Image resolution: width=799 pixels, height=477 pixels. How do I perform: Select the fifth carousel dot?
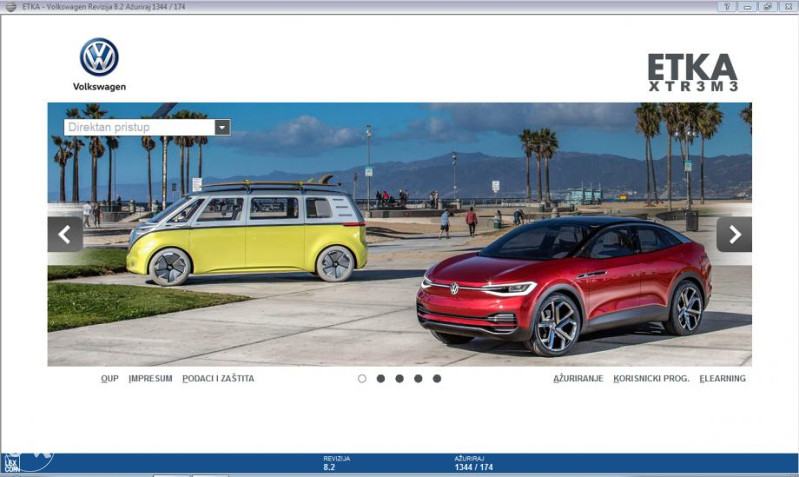pyautogui.click(x=437, y=379)
